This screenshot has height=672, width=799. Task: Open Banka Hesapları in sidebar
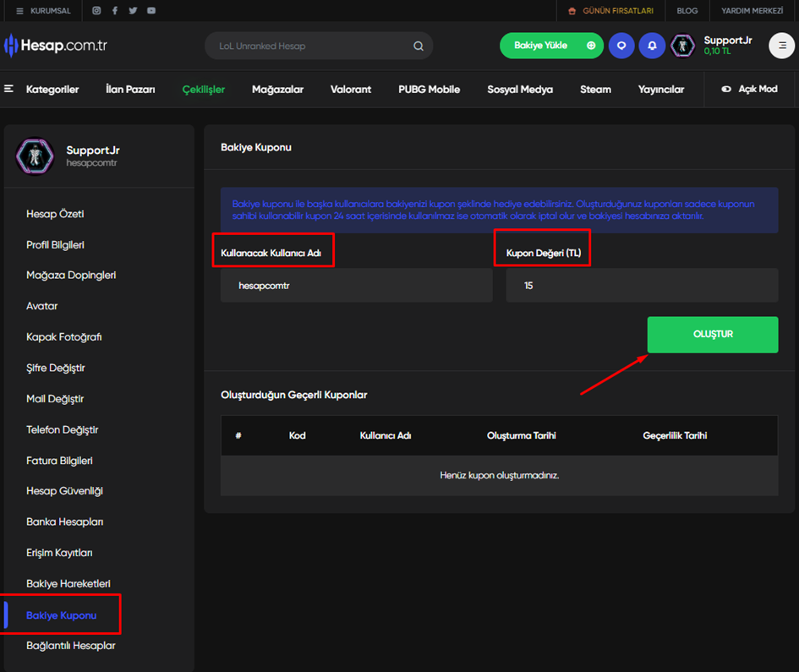tap(65, 522)
